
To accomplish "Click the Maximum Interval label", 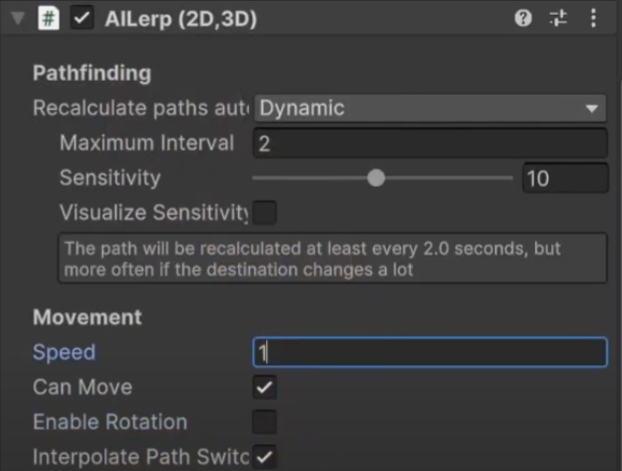I will point(146,143).
